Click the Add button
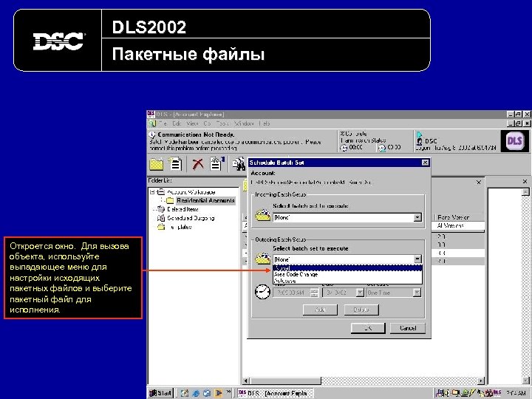This screenshot has width=532, height=399. pos(320,310)
